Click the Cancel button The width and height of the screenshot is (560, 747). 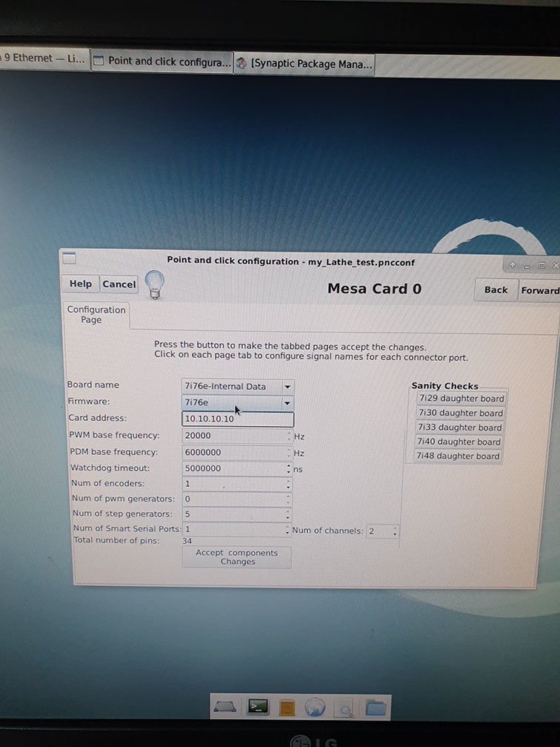point(119,285)
